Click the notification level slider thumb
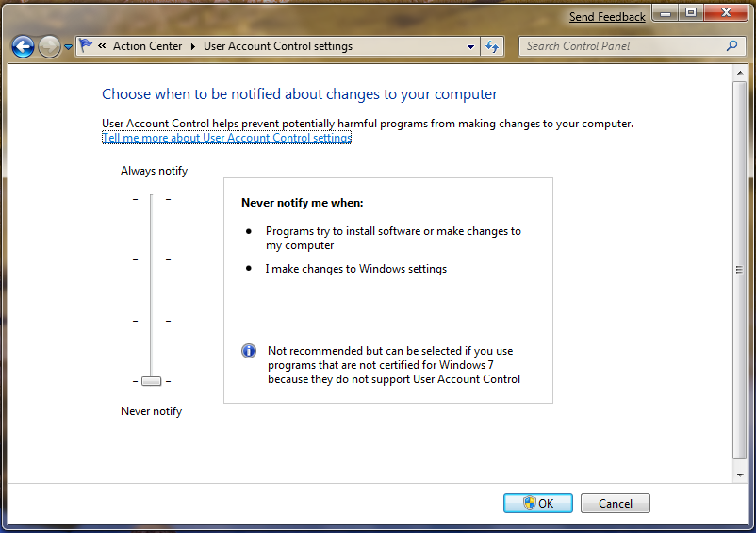 point(151,381)
